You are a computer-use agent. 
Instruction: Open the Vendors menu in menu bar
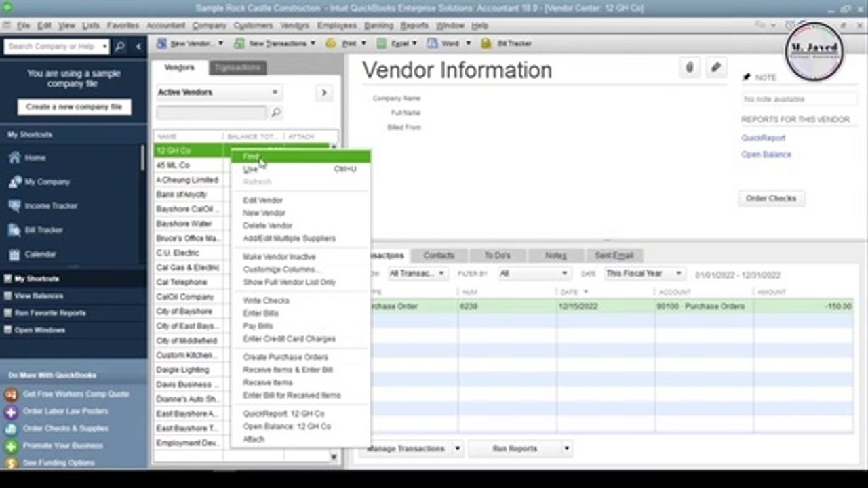pos(294,26)
